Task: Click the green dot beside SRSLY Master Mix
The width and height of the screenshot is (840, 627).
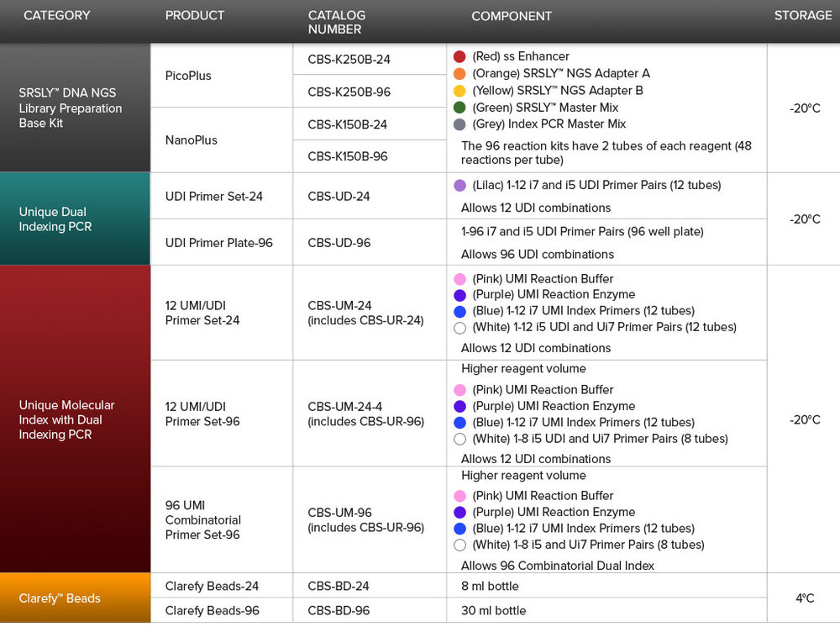Action: point(459,108)
